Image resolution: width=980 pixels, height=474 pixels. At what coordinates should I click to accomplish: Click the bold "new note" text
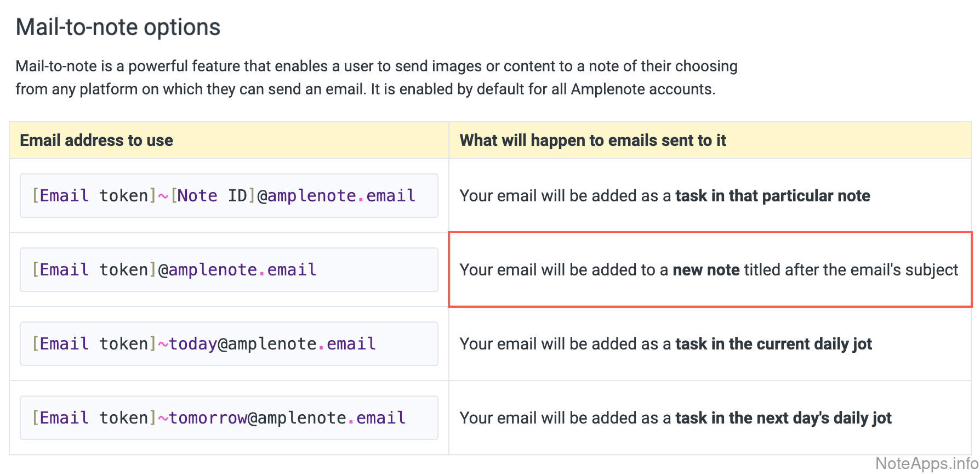[706, 270]
